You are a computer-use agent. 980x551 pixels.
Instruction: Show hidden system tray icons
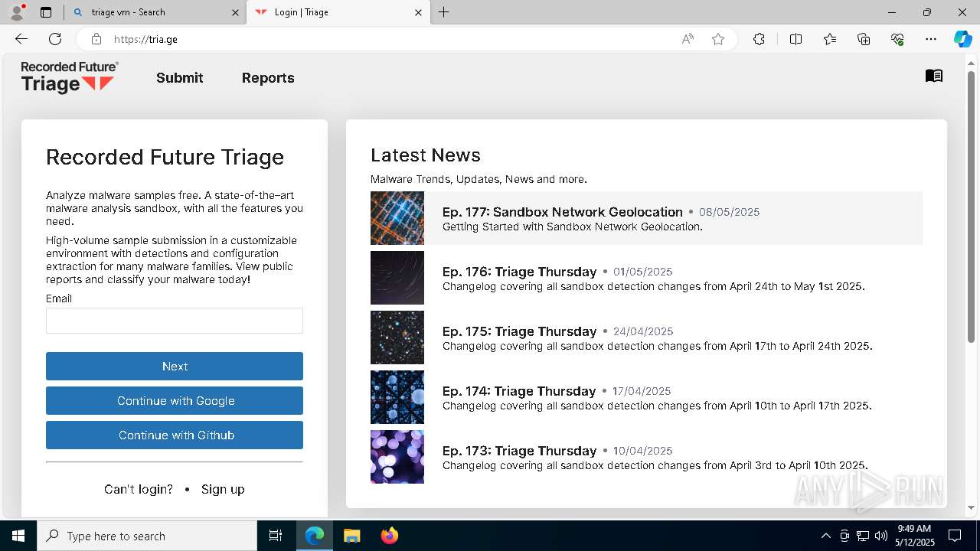(825, 536)
